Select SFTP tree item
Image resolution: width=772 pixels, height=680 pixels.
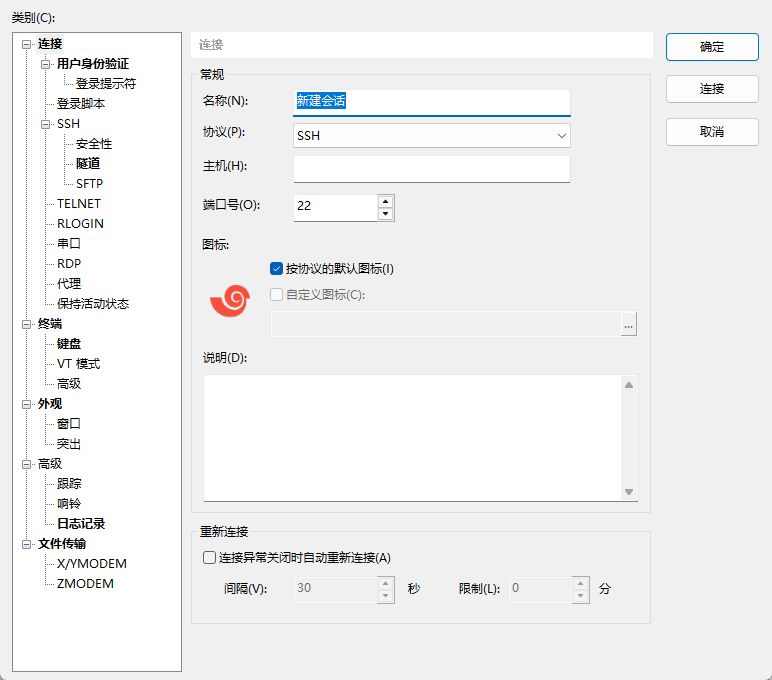(x=89, y=184)
